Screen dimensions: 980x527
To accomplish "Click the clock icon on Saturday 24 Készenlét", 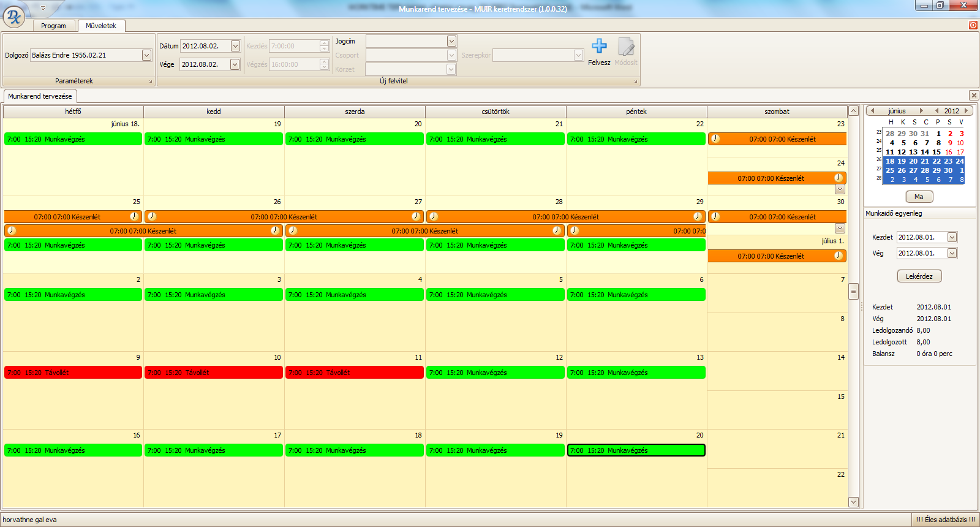I will 839,178.
